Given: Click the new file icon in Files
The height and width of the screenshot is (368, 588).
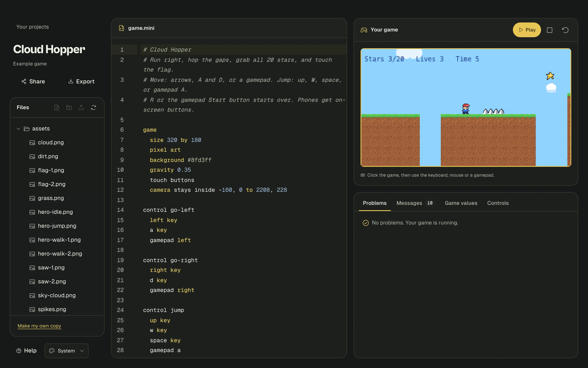Looking at the screenshot, I should coord(57,107).
